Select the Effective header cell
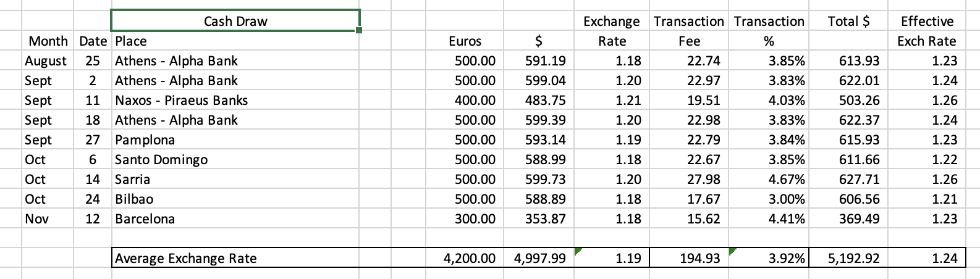 click(926, 21)
